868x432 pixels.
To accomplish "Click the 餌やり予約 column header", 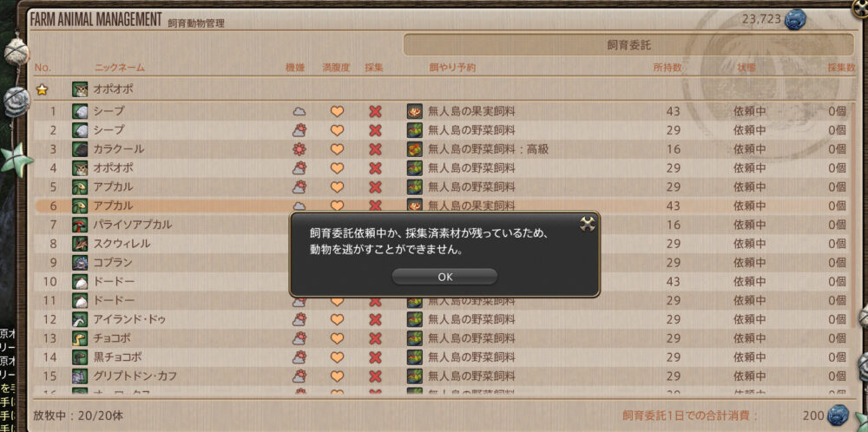I will pos(452,68).
